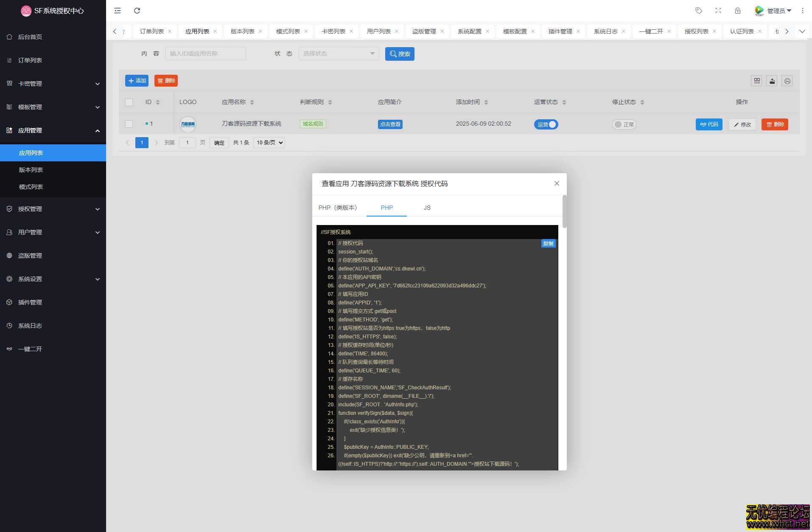Switch to the JS tab in dialog

pos(427,208)
